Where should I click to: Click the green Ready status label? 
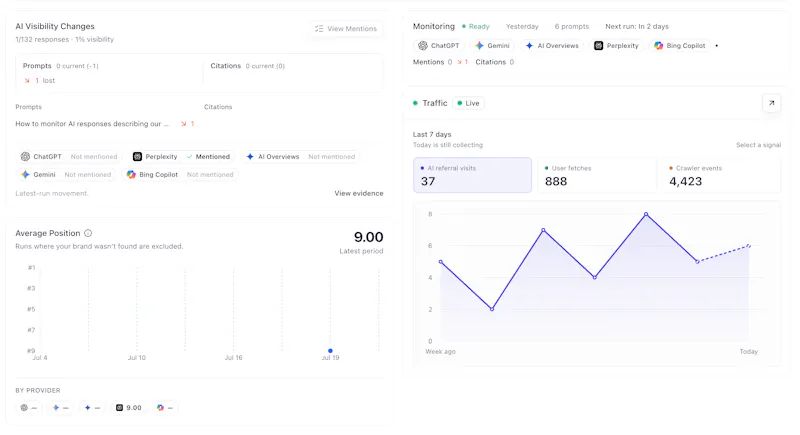click(x=476, y=27)
